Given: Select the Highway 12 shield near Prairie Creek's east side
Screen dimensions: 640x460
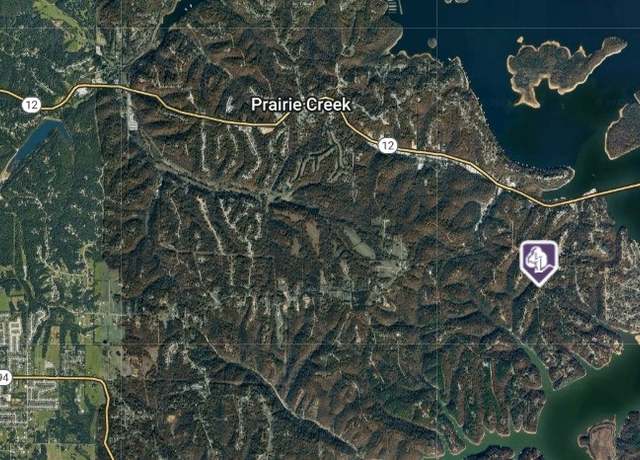Looking at the screenshot, I should point(387,145).
